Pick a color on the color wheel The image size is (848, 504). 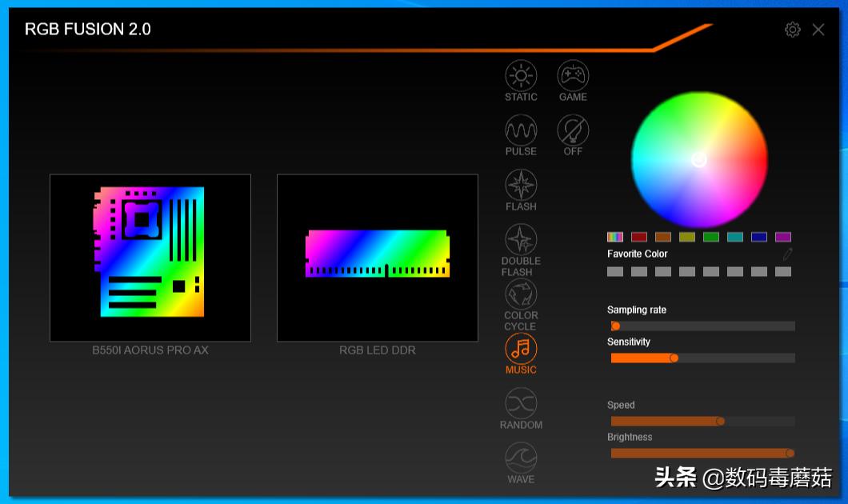tap(699, 159)
